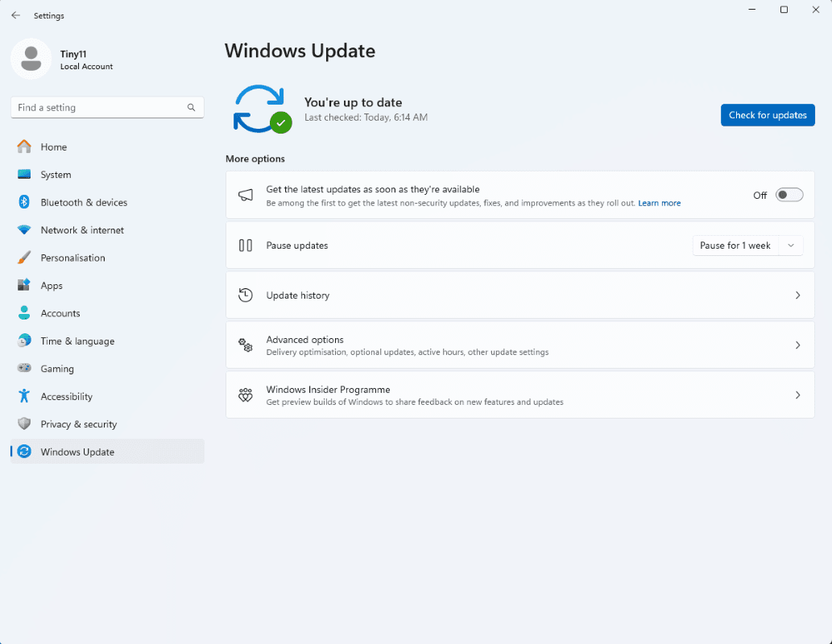Click "You're up to date" status text

[353, 102]
